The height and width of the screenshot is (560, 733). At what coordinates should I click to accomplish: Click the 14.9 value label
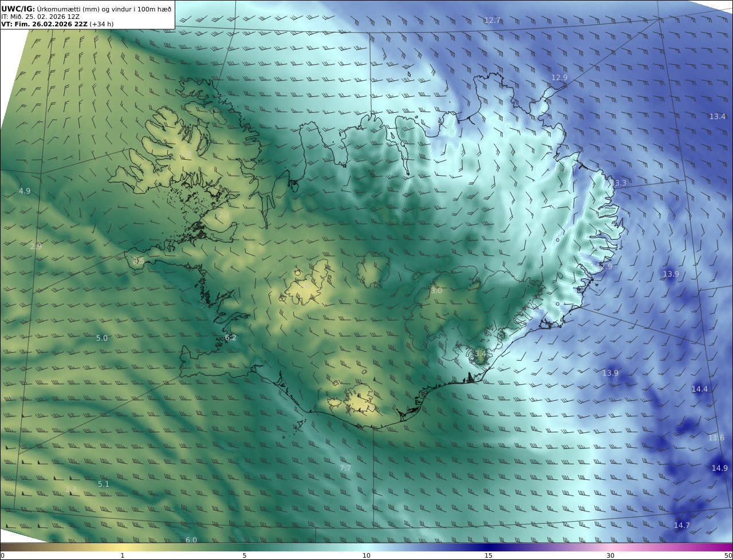(720, 468)
